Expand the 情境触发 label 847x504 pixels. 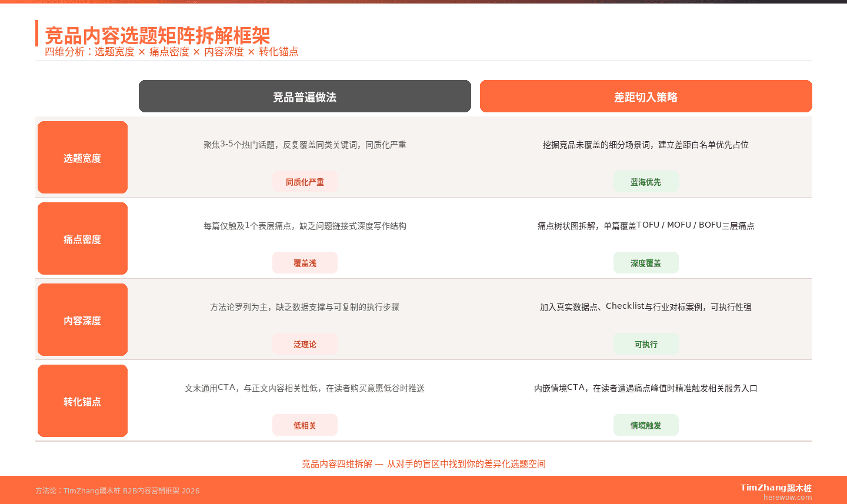click(x=646, y=425)
